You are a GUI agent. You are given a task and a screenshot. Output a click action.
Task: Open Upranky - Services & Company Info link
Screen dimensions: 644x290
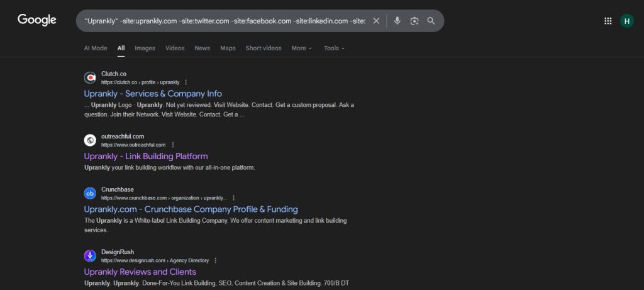(x=153, y=94)
